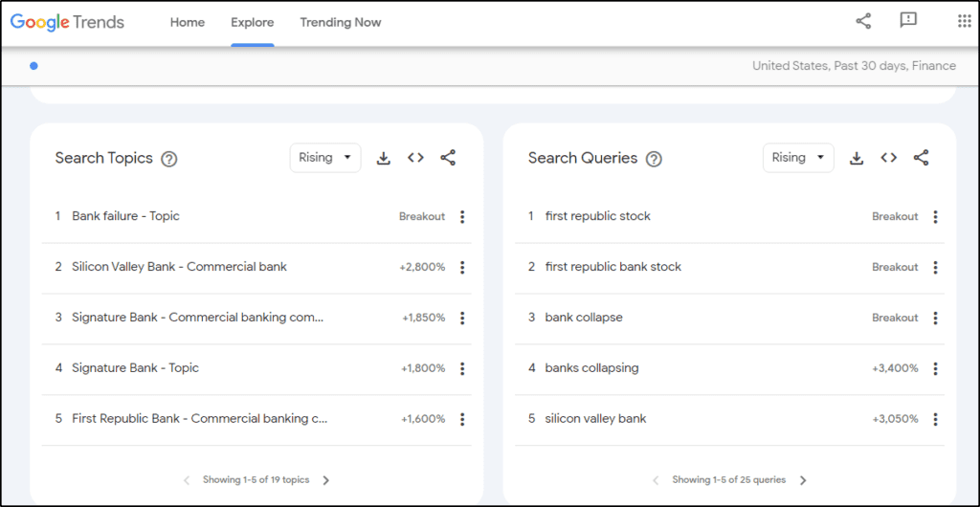Embed the Search Topics widget
Image resolution: width=980 pixels, height=507 pixels.
415,158
